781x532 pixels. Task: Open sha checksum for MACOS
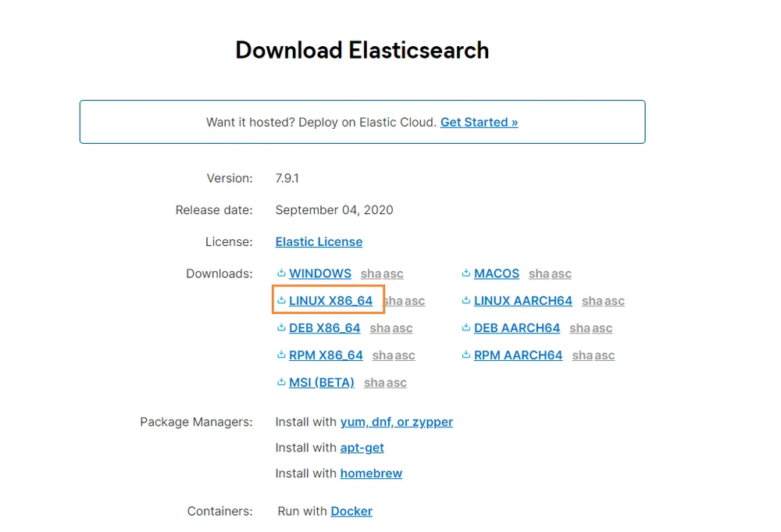coord(539,273)
